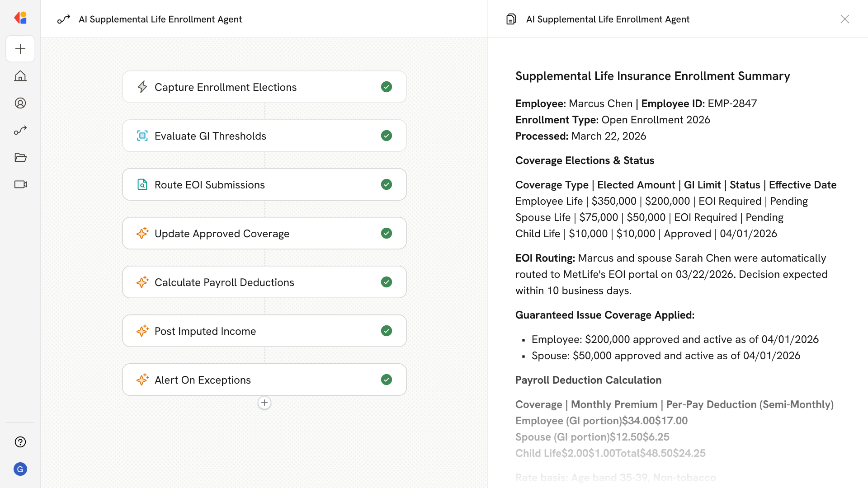Add a new step below Alert On Exceptions
The width and height of the screenshot is (868, 488).
coord(264,403)
